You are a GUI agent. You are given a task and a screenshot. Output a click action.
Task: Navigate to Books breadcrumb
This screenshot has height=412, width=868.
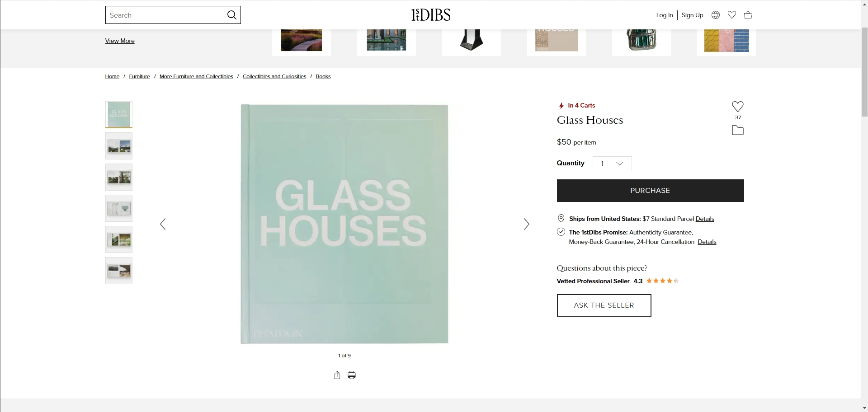coord(323,76)
